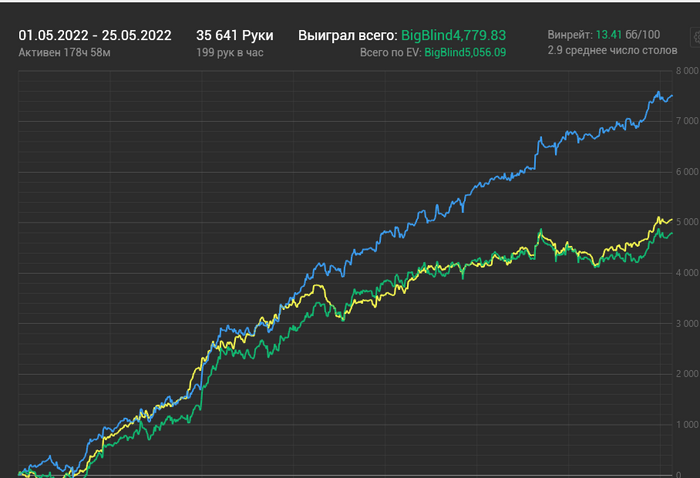Click the 'Винрейт: 13.41 бб/100' stat
The height and width of the screenshot is (478, 700).
(604, 35)
